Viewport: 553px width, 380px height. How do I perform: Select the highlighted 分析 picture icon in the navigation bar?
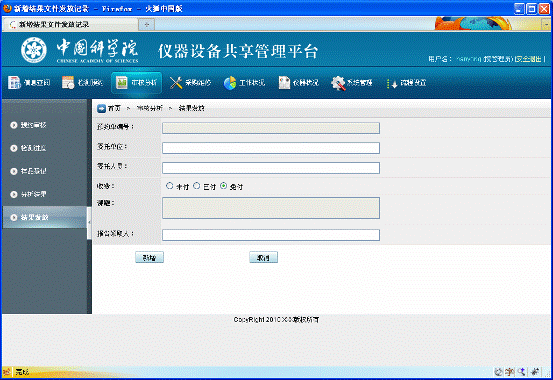pyautogui.click(x=122, y=83)
